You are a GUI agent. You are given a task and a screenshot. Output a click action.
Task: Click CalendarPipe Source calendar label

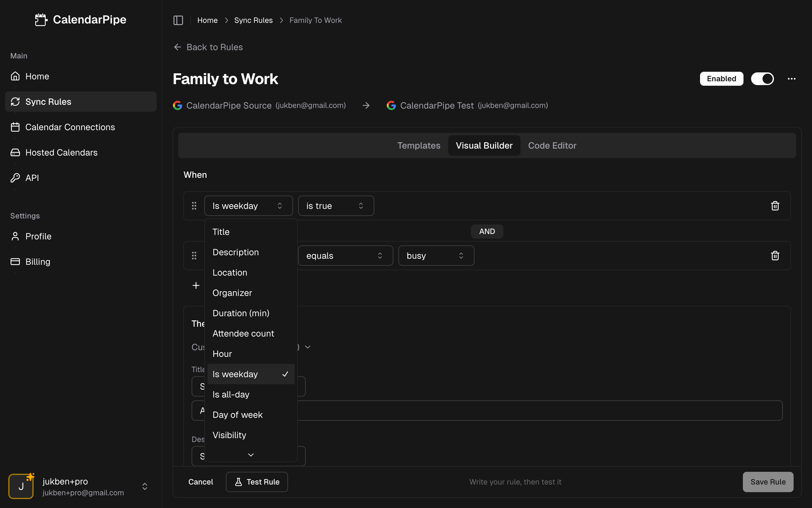coord(229,105)
